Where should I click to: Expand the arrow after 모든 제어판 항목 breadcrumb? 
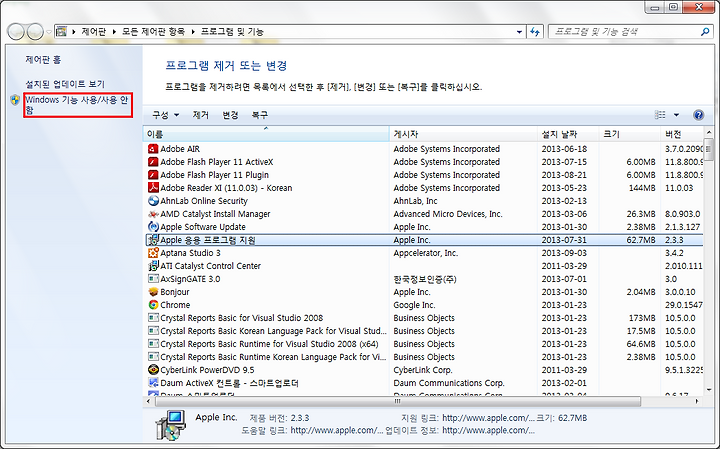(193, 32)
